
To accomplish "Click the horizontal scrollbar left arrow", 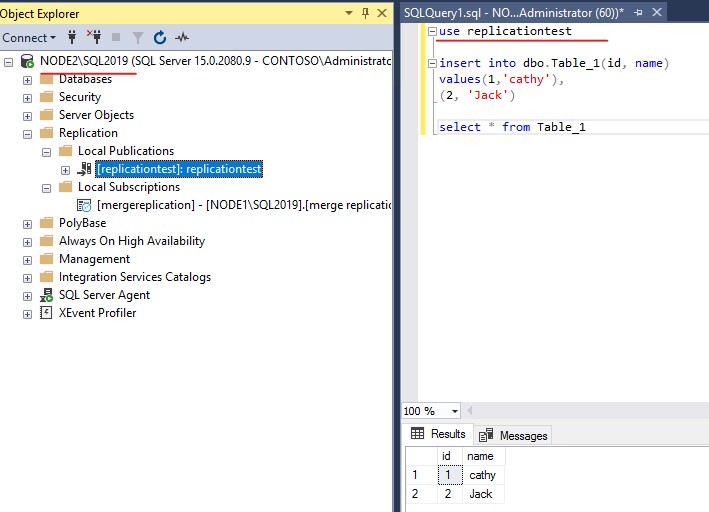I will [x=469, y=411].
